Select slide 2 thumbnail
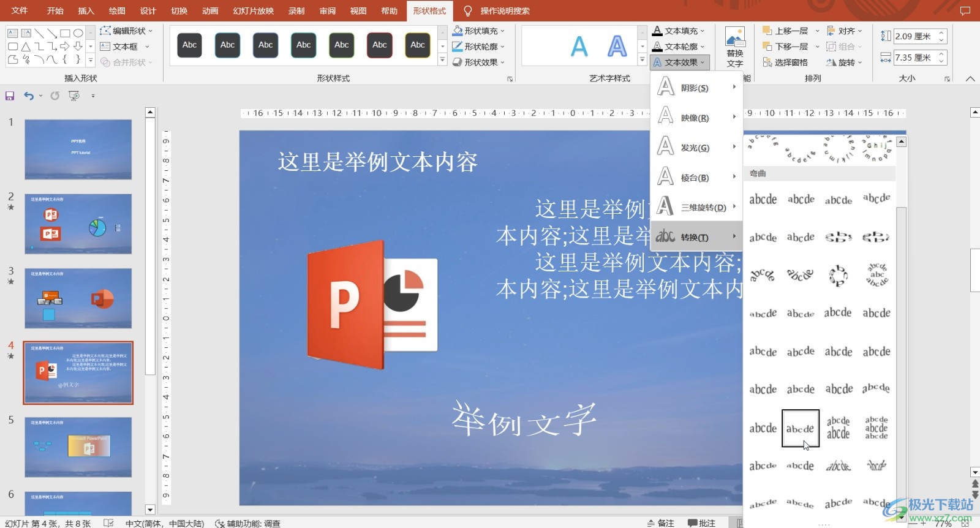980x528 pixels. tap(78, 224)
